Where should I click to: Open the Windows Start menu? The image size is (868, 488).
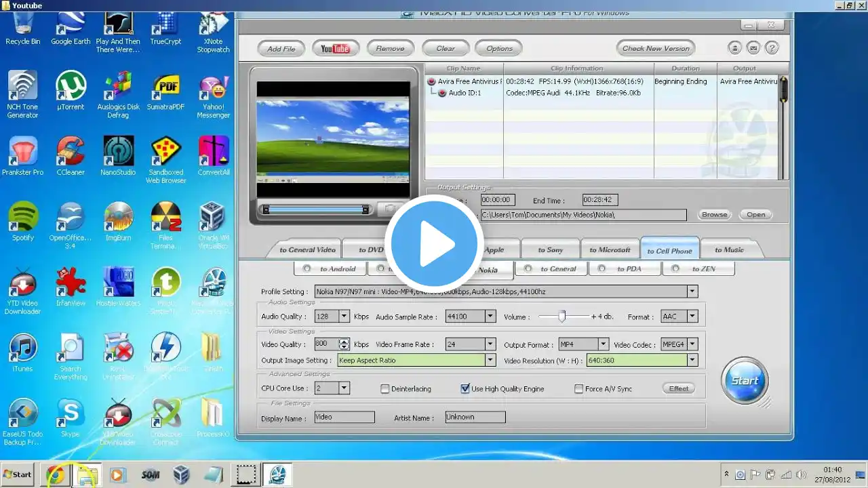18,474
